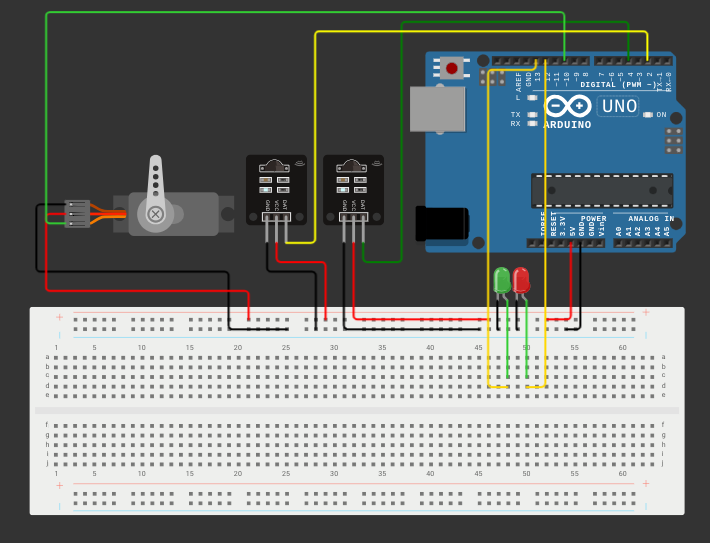Click the ARDUINO text under the logo
The width and height of the screenshot is (710, 543).
click(567, 125)
